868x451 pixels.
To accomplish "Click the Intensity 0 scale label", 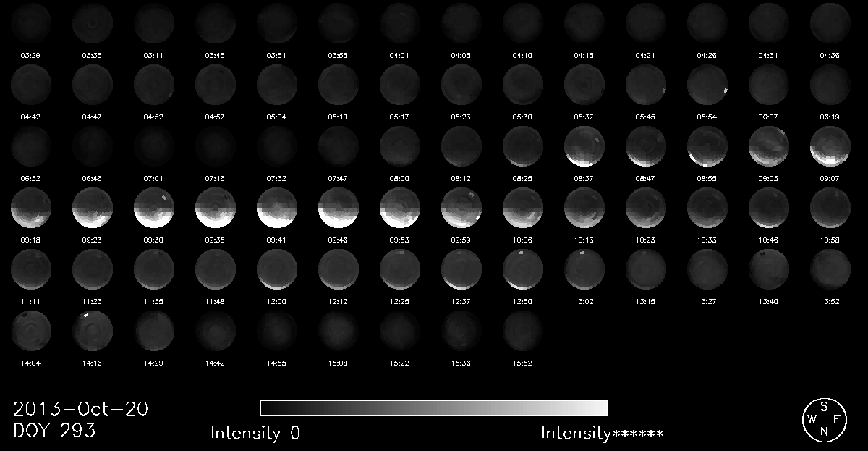I will [x=255, y=433].
